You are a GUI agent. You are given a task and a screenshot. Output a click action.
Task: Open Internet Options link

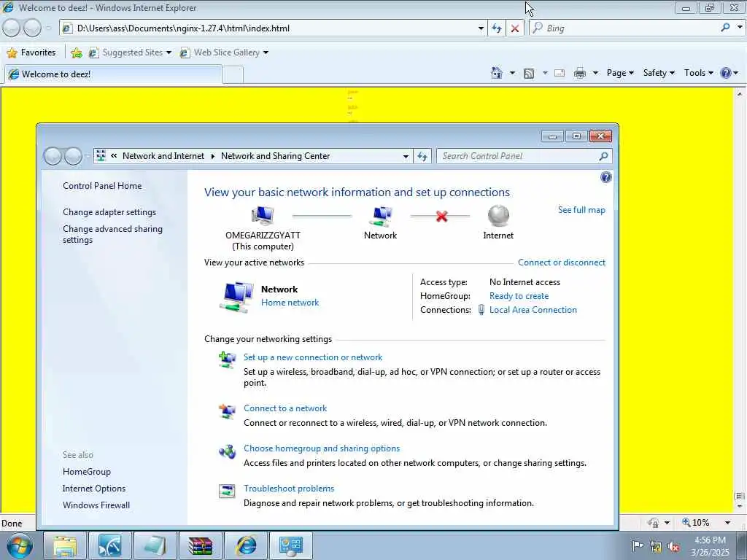coord(94,489)
